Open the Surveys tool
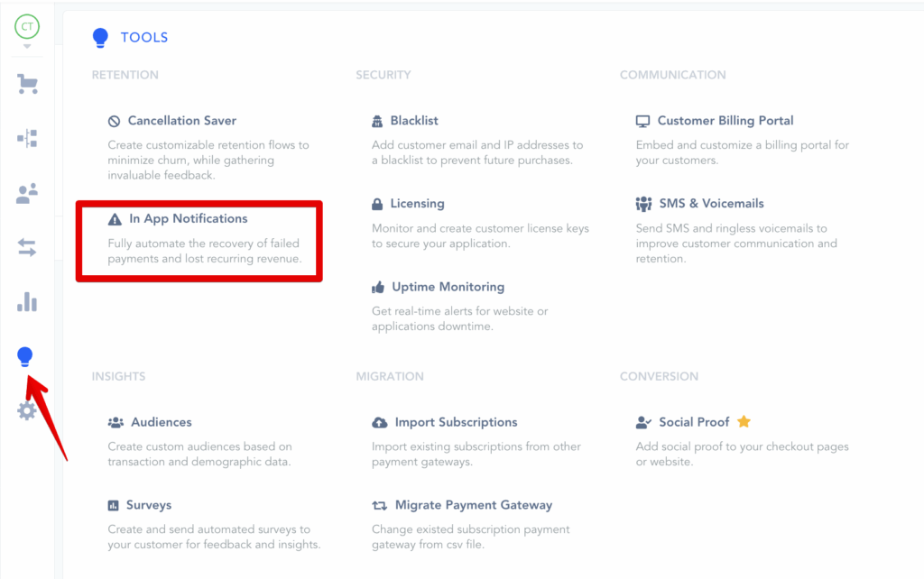This screenshot has height=579, width=924. click(148, 505)
